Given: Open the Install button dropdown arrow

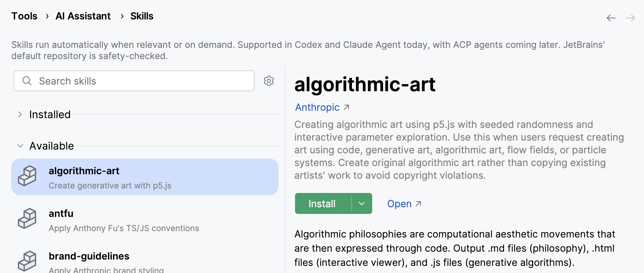Looking at the screenshot, I should tap(362, 203).
